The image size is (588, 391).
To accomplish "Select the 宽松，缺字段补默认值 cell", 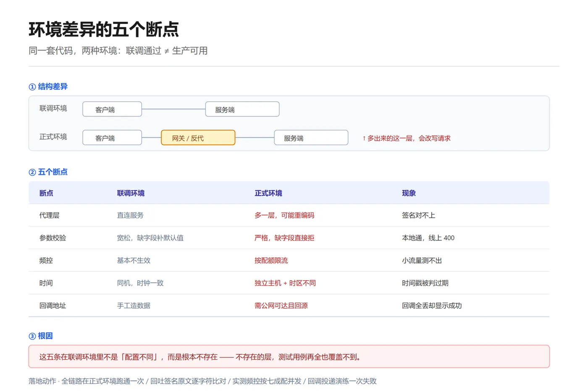I will click(x=150, y=238).
